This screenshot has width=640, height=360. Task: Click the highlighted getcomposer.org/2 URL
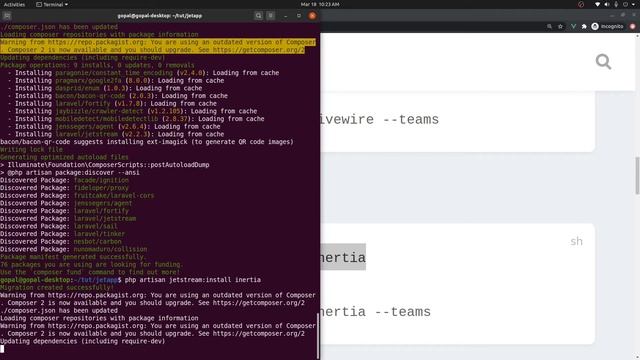point(258,50)
